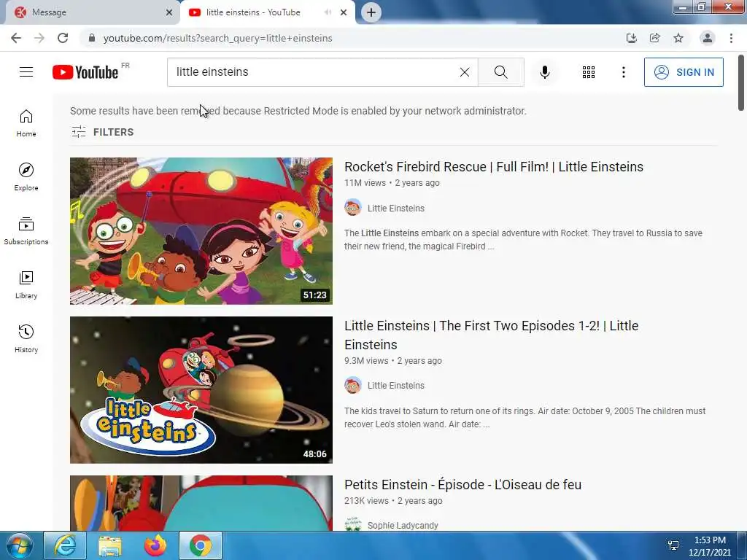Viewport: 747px width, 560px height.
Task: Start voice search with the microphone icon
Action: (x=545, y=72)
